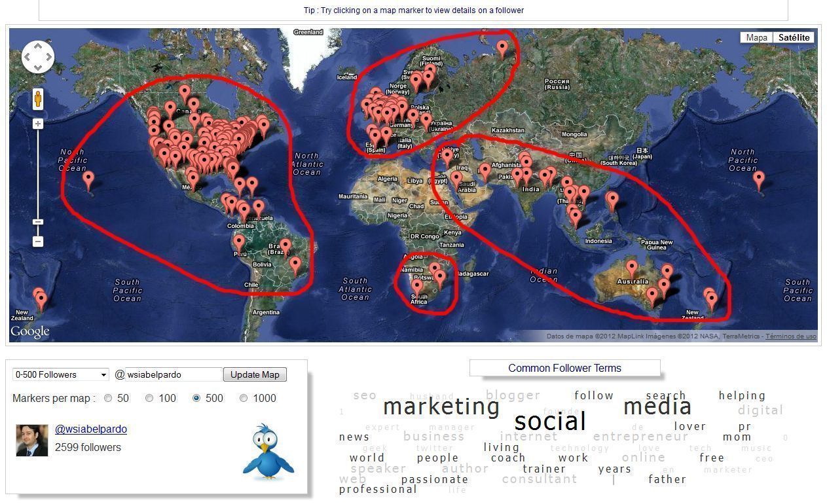Image resolution: width=827 pixels, height=504 pixels.
Task: Click the marker over South Africa label
Action: click(x=417, y=289)
